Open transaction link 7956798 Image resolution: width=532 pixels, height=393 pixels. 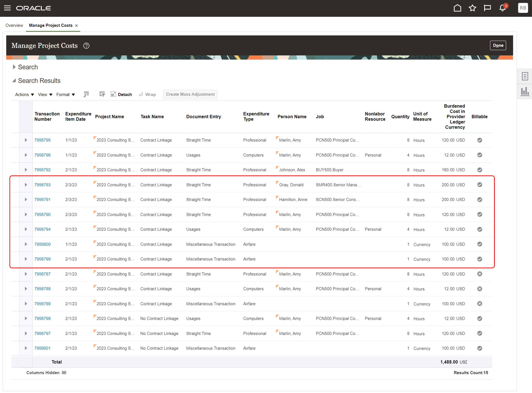pyautogui.click(x=42, y=318)
